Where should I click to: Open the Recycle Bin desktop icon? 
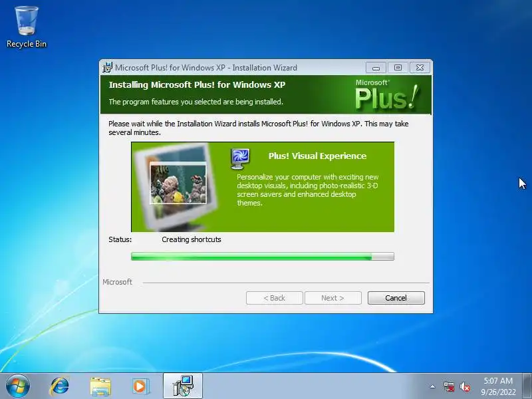click(27, 27)
